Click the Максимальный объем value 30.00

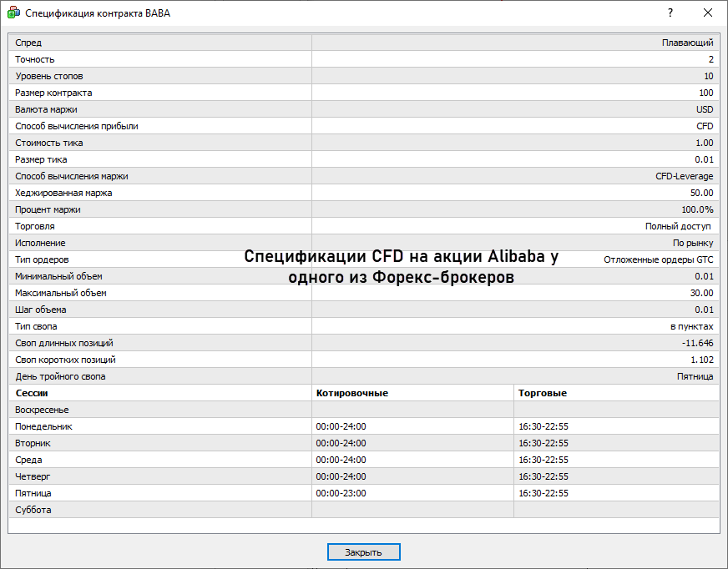click(701, 293)
